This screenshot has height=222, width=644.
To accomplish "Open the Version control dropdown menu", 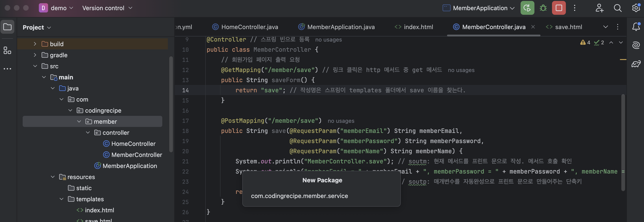I will click(x=107, y=8).
